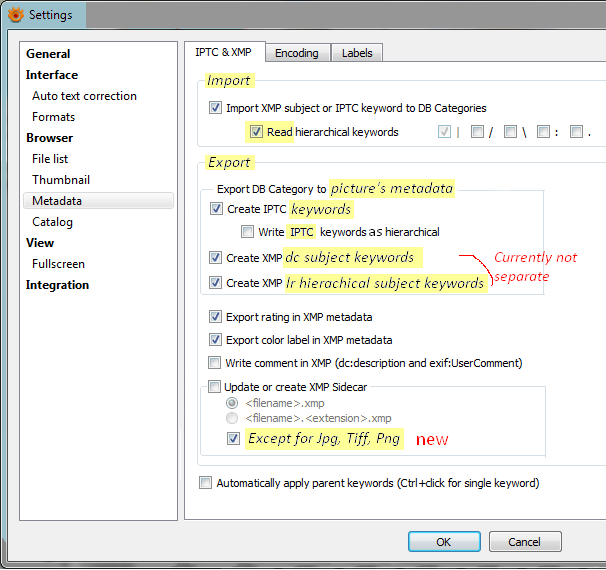The image size is (606, 570).
Task: Open Fullscreen settings page
Action: click(58, 264)
